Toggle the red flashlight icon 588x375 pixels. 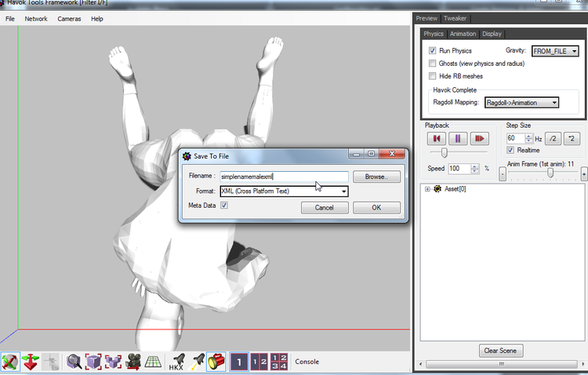click(216, 362)
